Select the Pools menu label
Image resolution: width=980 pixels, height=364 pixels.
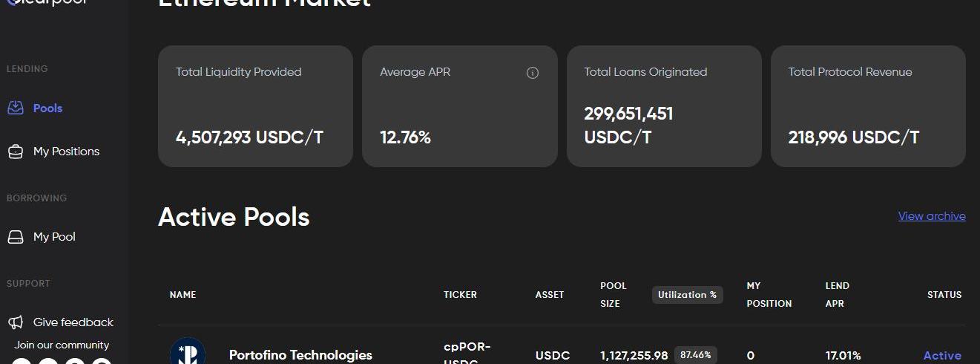pos(47,108)
